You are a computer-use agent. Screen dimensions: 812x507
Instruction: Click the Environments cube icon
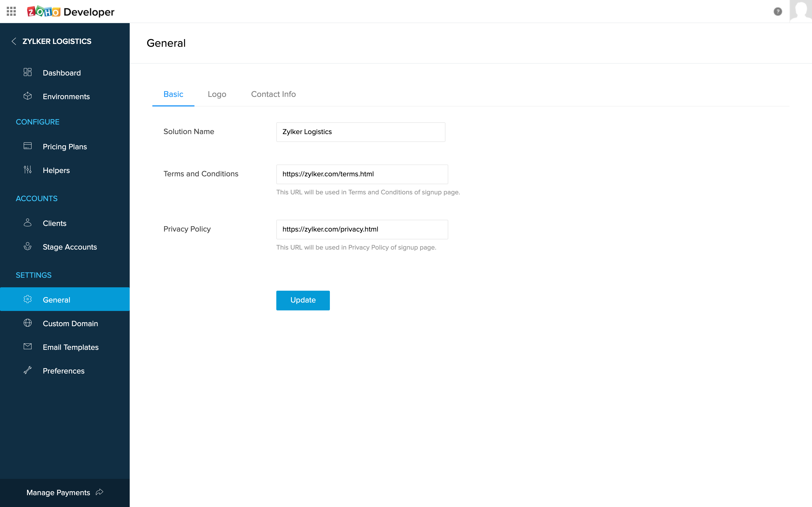28,96
